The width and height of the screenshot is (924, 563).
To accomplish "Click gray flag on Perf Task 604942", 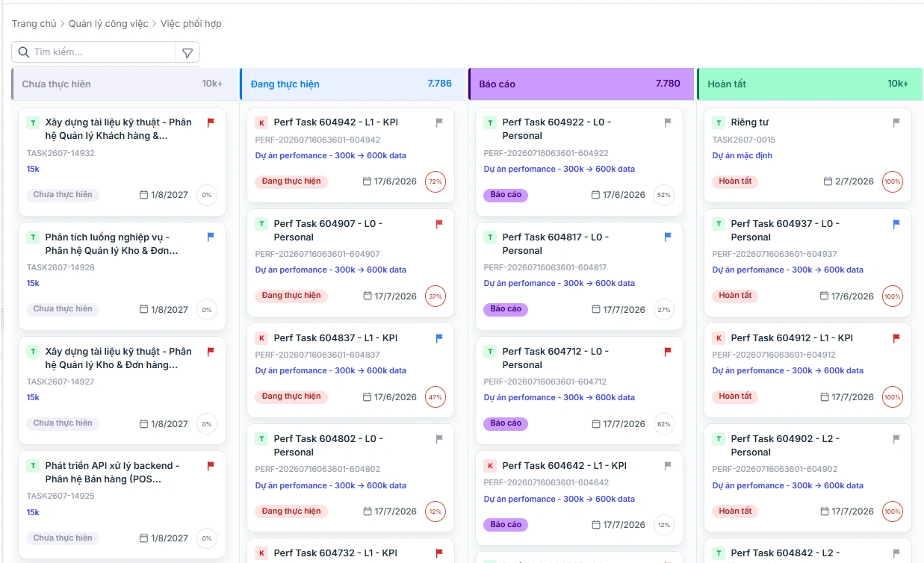I will pos(439,122).
